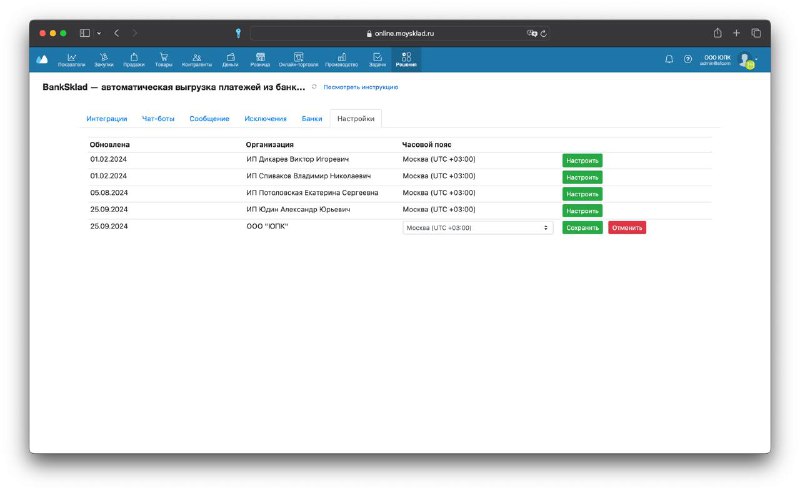Image resolution: width=800 pixels, height=492 pixels.
Task: Toggle the Safari sidebar
Action: [85, 33]
